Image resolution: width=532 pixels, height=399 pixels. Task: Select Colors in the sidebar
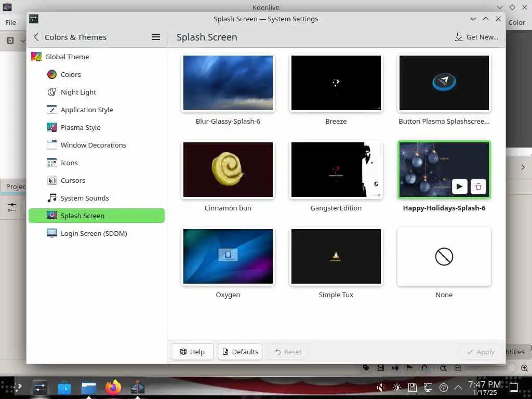(x=97, y=74)
